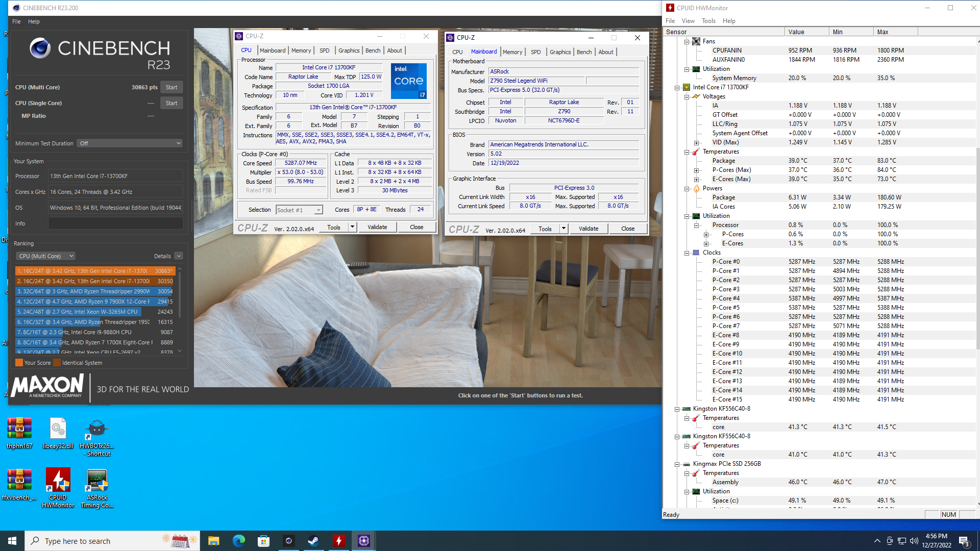Open Microsoft Store taskbar icon

[x=263, y=541]
